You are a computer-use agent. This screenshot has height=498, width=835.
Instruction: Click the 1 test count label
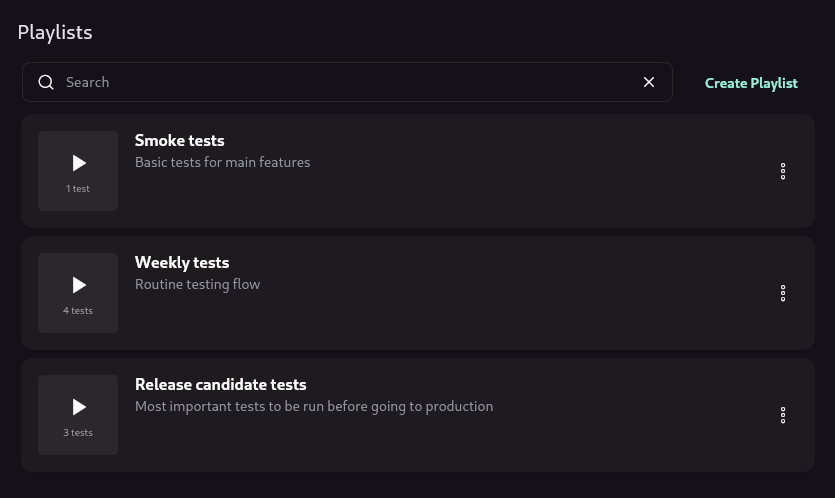coord(78,189)
